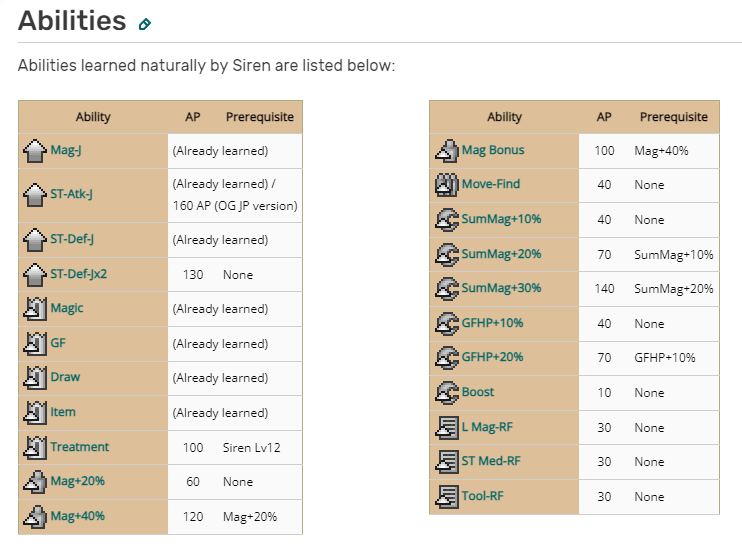Click the command icon beside Item

click(35, 413)
